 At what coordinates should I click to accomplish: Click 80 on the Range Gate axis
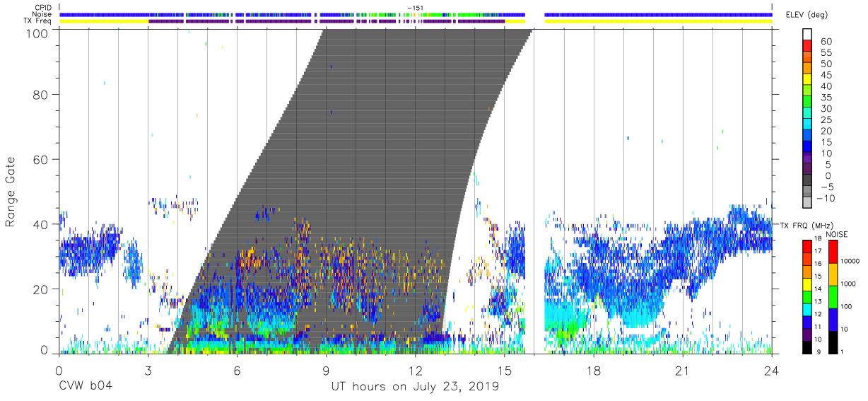pyautogui.click(x=40, y=94)
